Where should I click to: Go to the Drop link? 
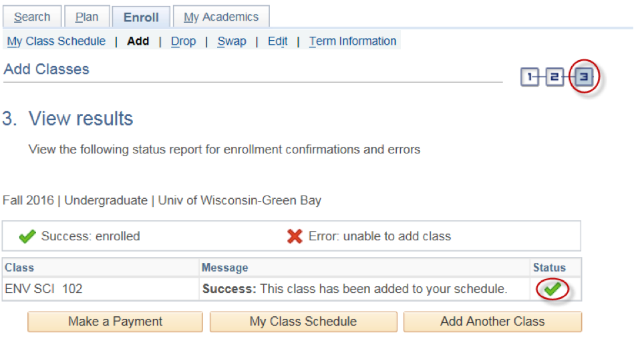click(x=183, y=41)
